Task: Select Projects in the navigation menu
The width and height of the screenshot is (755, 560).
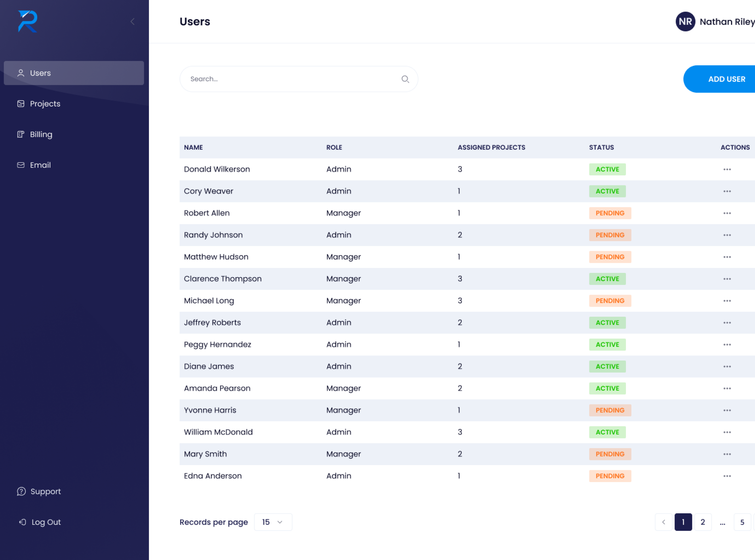Action: pos(45,104)
